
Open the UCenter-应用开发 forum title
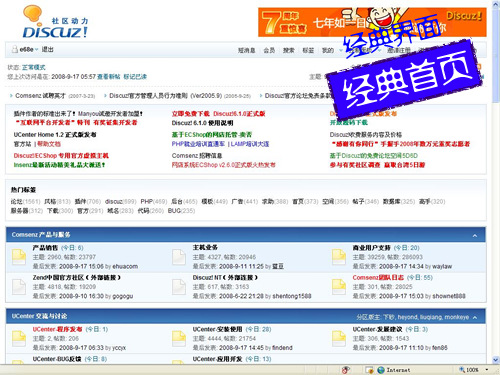click(217, 359)
